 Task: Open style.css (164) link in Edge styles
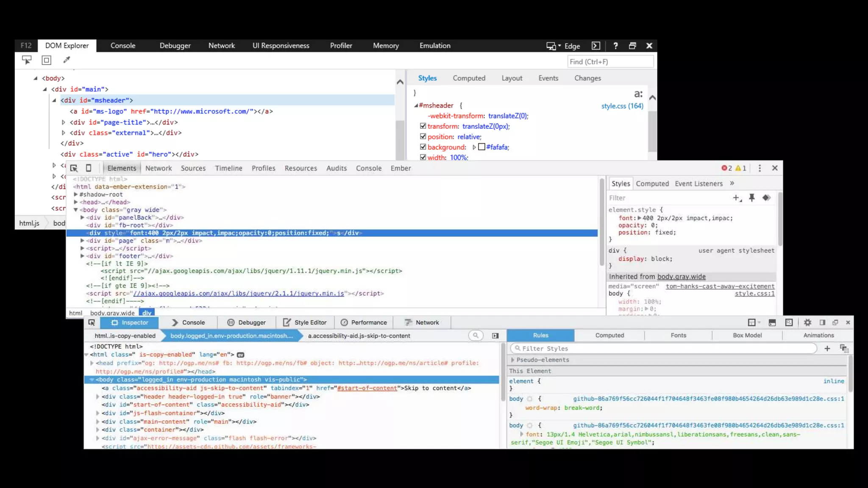[622, 106]
